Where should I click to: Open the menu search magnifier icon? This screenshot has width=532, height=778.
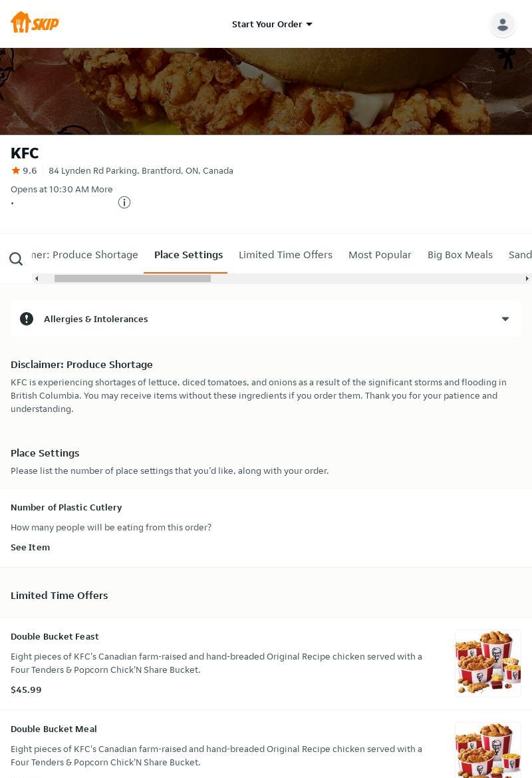click(16, 259)
